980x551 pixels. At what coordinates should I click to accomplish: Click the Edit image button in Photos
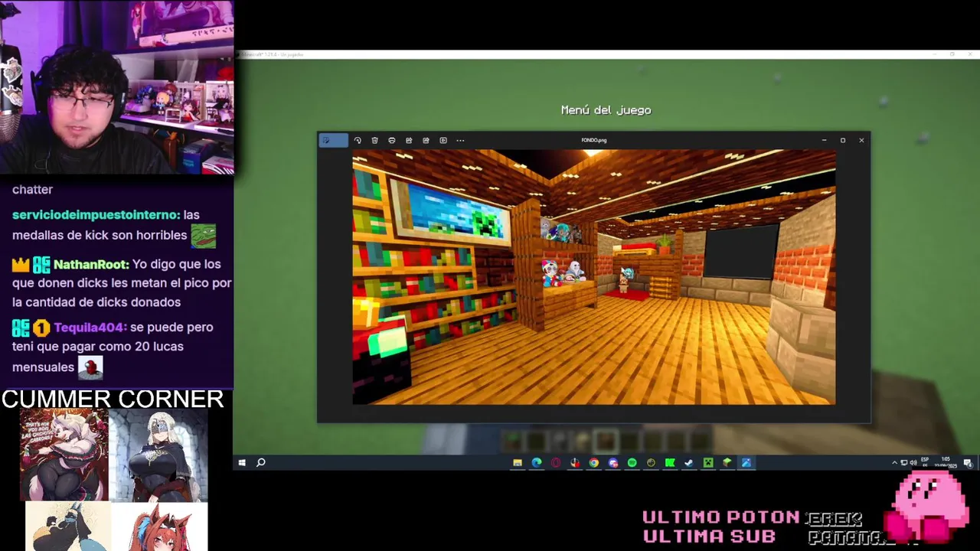[x=333, y=140]
